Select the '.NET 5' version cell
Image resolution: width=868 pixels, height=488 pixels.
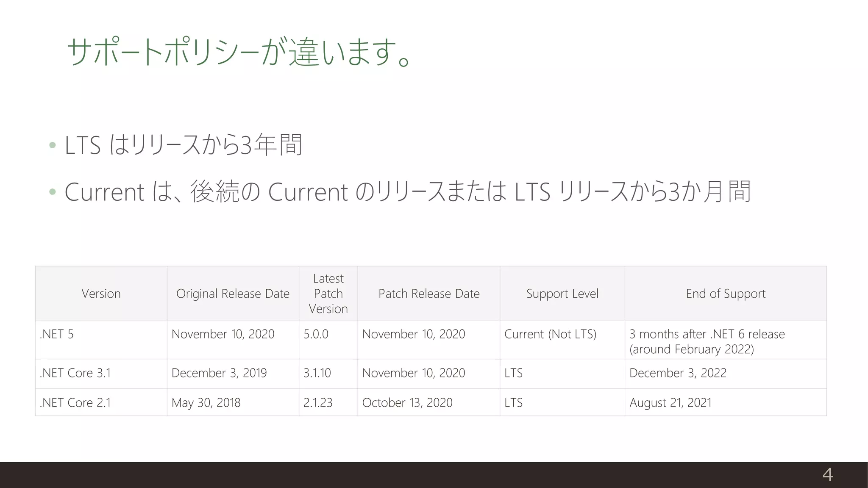click(x=101, y=340)
